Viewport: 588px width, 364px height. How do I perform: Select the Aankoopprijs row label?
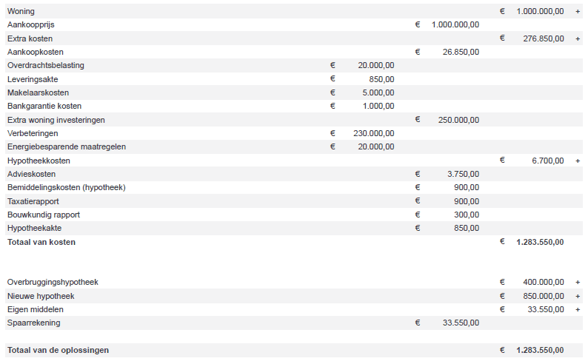(x=31, y=24)
